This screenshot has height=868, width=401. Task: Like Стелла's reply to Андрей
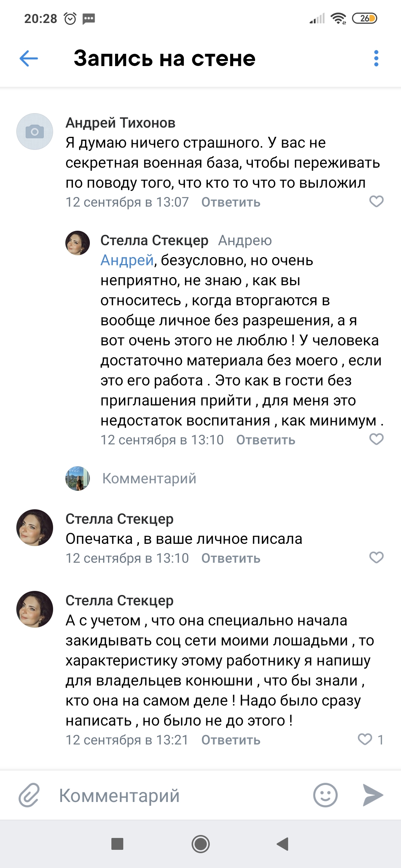(376, 439)
